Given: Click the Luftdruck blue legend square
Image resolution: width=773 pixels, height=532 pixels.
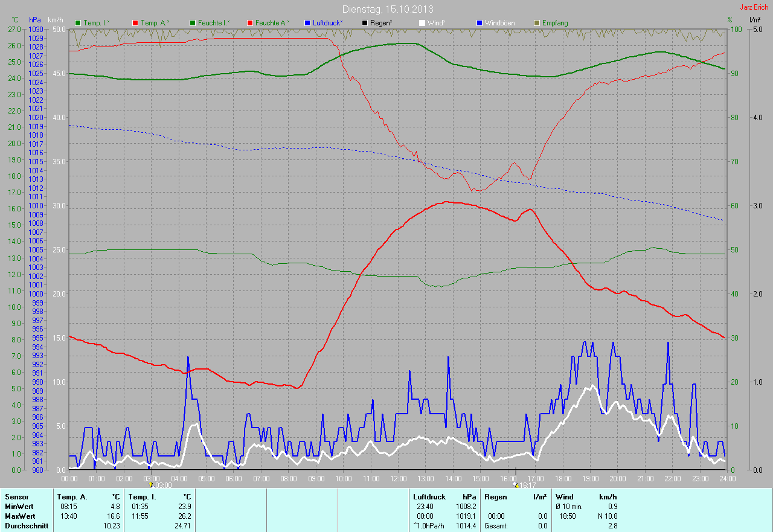Looking at the screenshot, I should click(x=307, y=23).
